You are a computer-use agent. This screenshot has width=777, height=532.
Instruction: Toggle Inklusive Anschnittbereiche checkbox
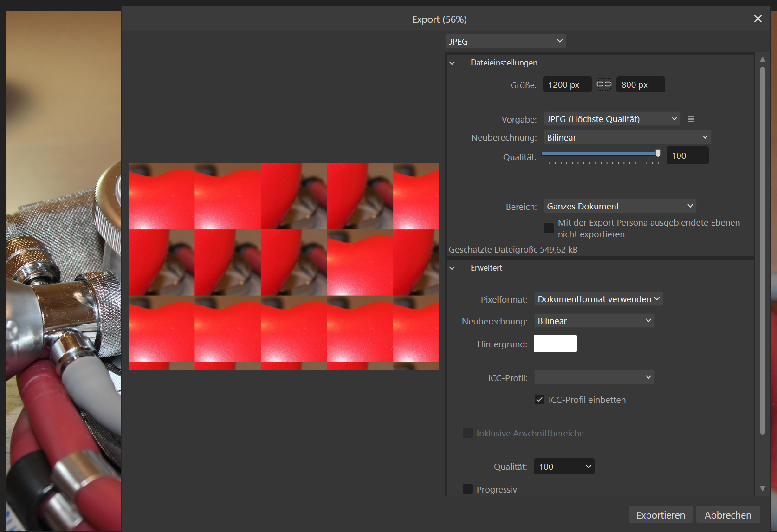467,433
